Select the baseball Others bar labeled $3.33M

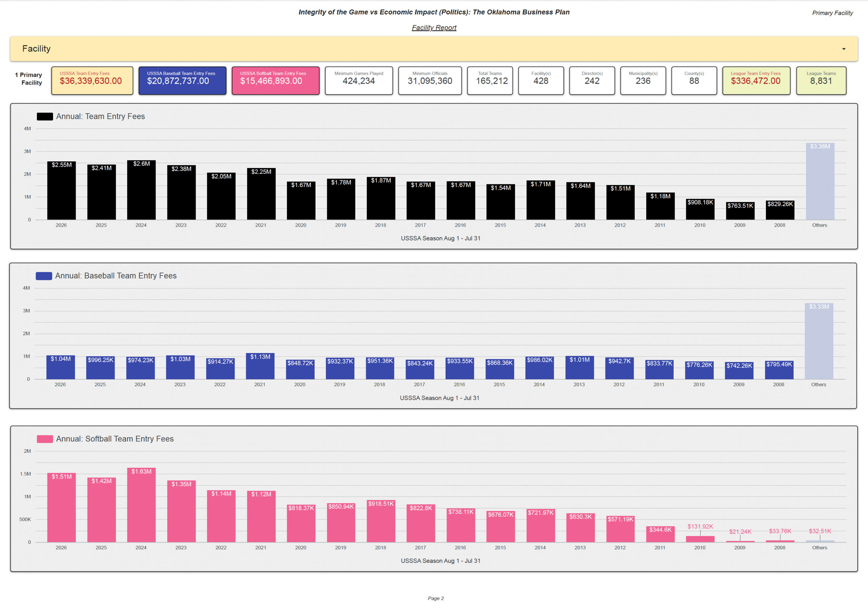[x=819, y=341]
